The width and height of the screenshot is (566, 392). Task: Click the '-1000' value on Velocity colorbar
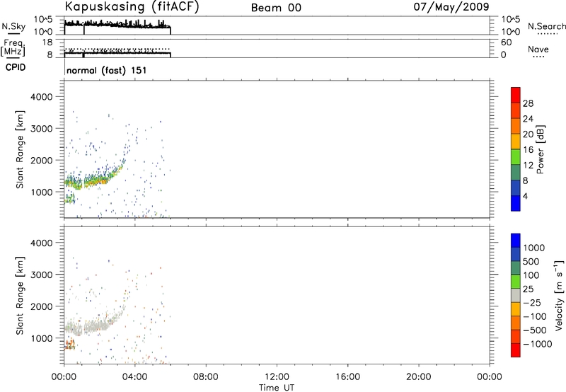pos(538,344)
